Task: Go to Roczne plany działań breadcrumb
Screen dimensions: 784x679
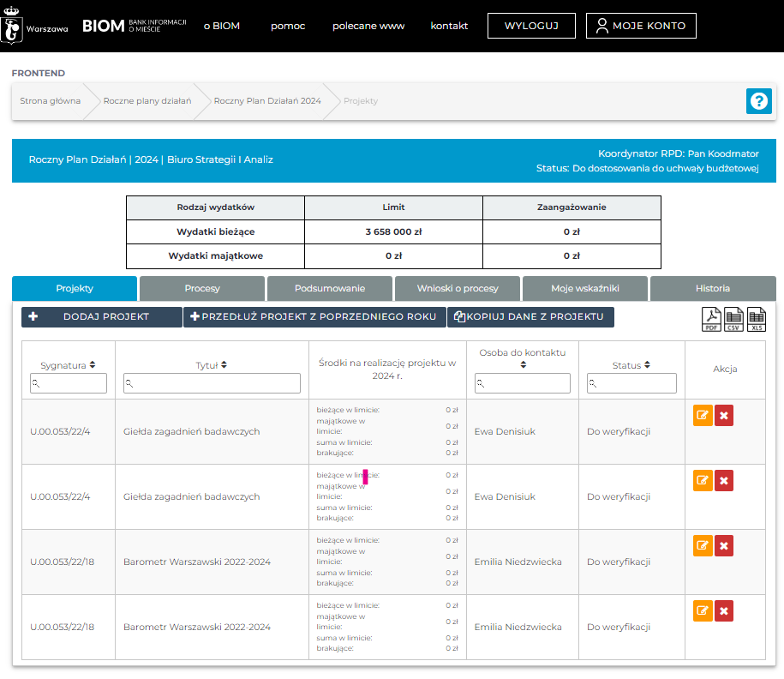Action: point(147,101)
